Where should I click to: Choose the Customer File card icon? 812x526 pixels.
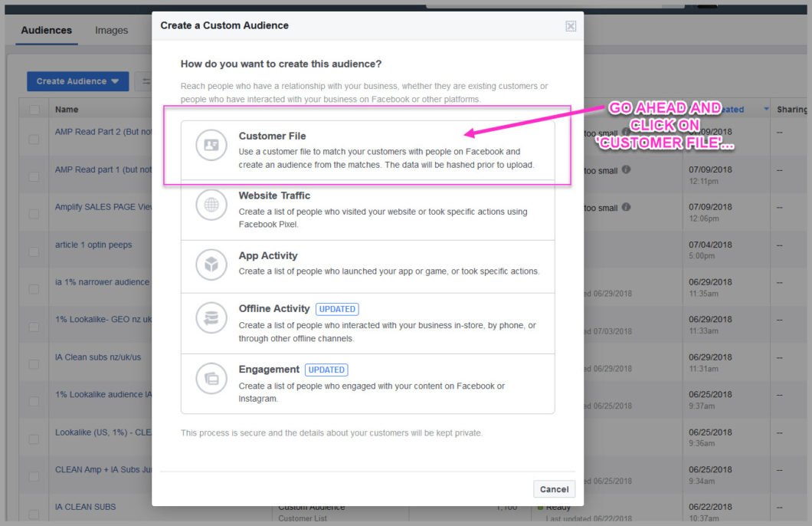(x=211, y=145)
